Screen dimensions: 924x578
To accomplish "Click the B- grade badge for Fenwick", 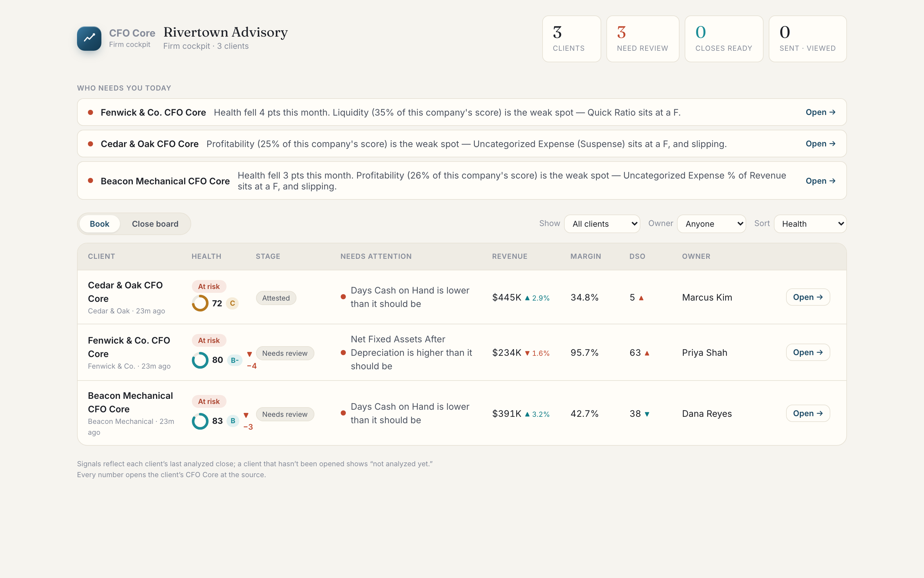I will [235, 360].
